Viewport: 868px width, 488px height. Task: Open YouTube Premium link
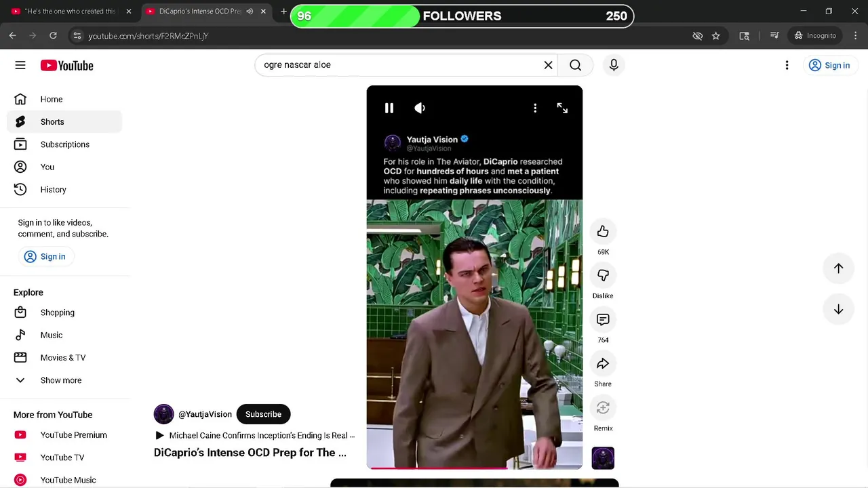tap(64, 435)
